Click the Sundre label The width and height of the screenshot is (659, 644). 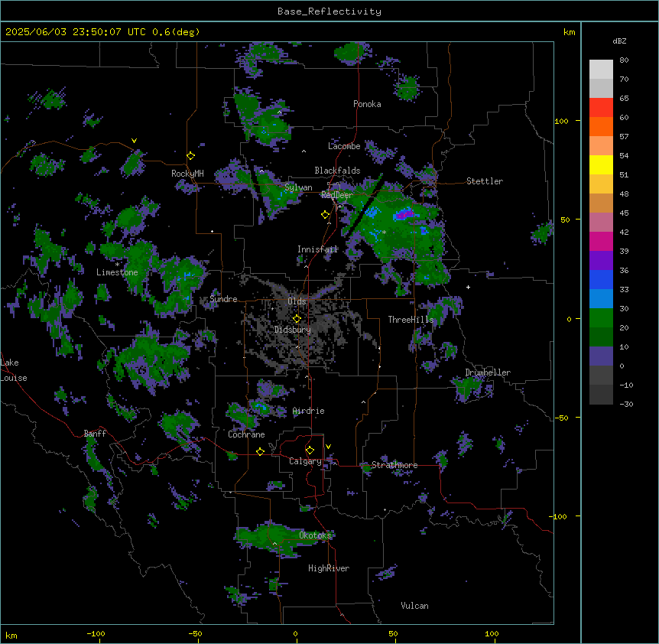pyautogui.click(x=223, y=299)
